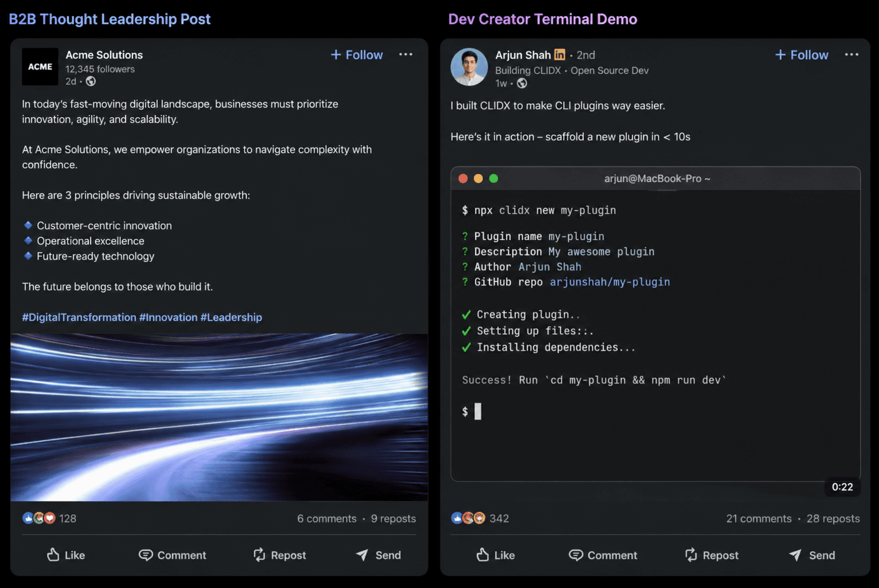
Task: Click Plugin name my-plugin line
Action: pos(533,236)
